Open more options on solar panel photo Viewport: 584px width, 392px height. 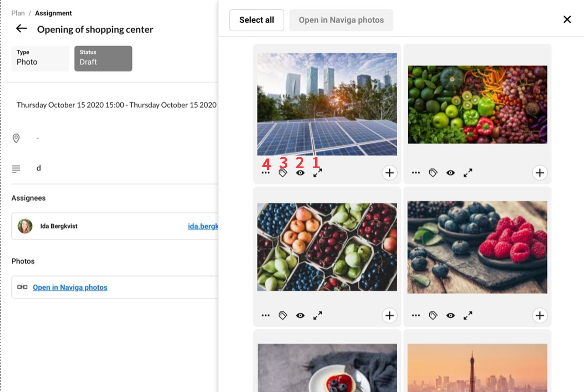(265, 173)
